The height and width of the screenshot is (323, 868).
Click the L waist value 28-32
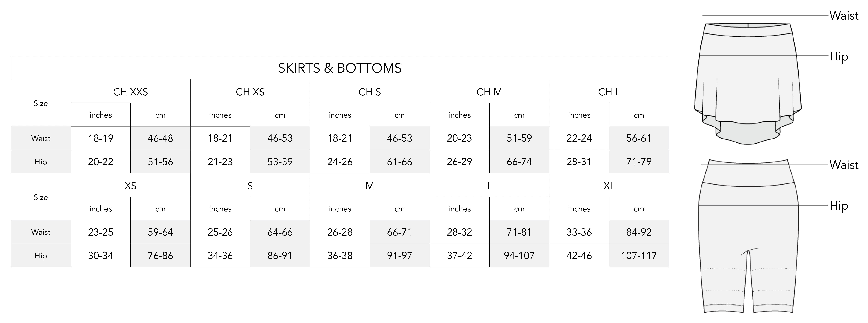click(x=459, y=232)
